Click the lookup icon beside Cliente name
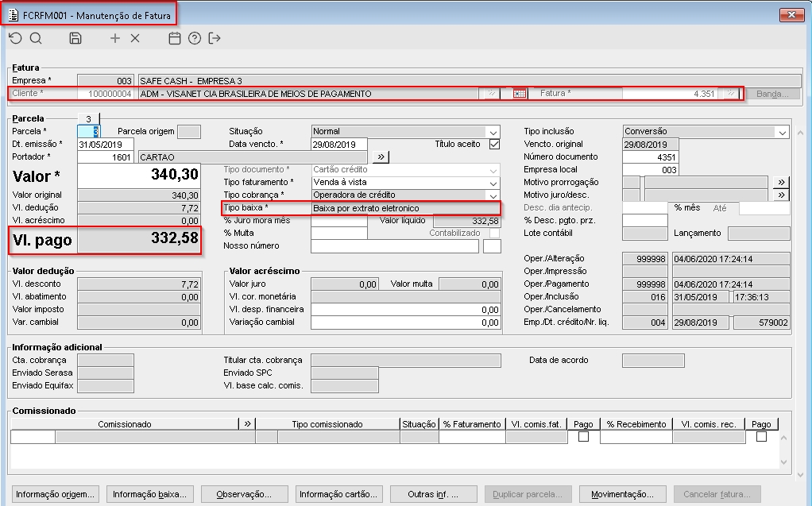 pos(491,94)
